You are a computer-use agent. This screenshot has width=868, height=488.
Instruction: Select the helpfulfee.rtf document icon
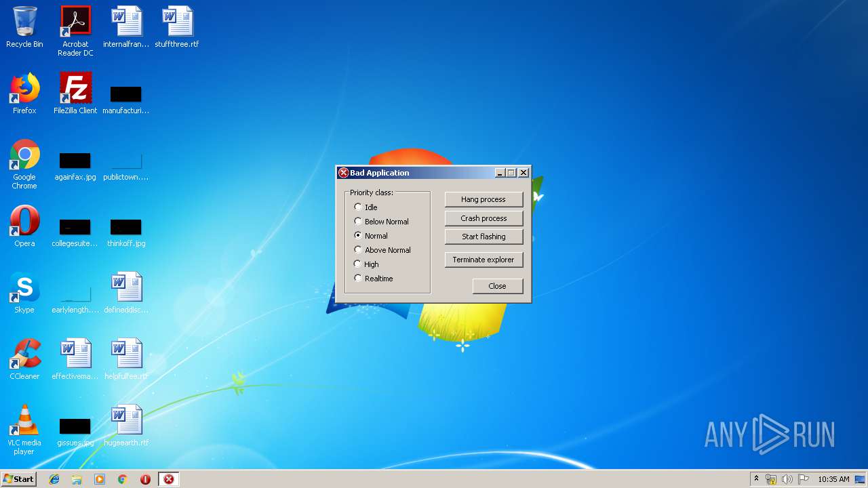(x=126, y=359)
